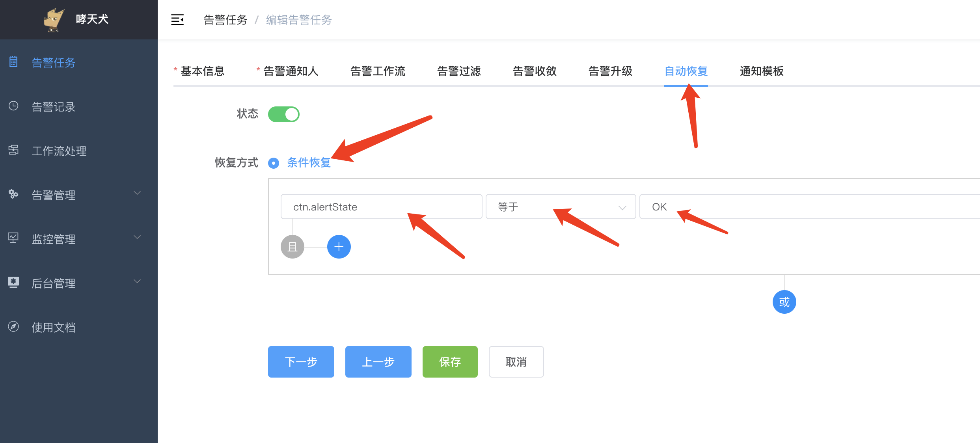Click the 下一步 button
This screenshot has height=443, width=980.
[301, 362]
